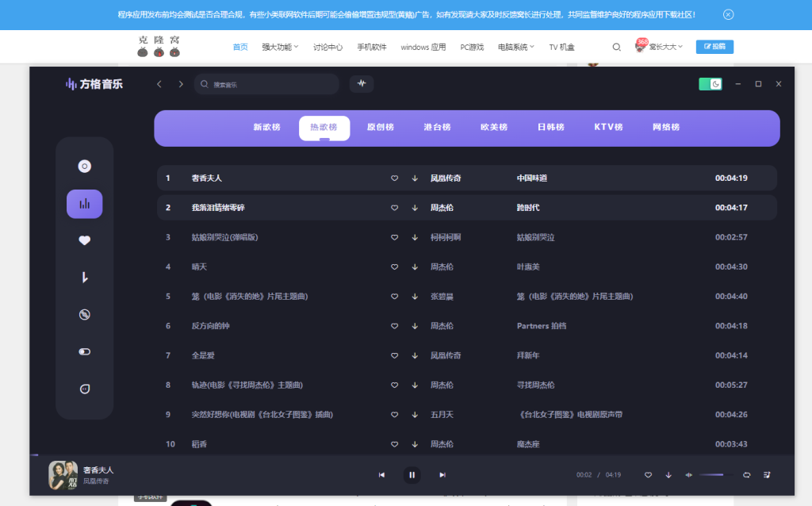Download current track in player bar
This screenshot has width=812, height=506.
pyautogui.click(x=668, y=475)
